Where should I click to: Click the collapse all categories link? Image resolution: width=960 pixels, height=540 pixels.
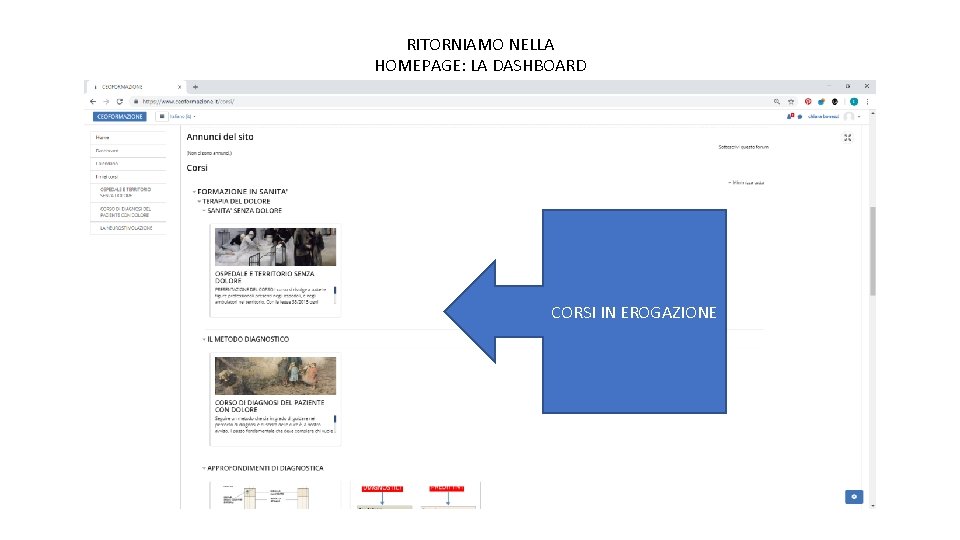(x=746, y=182)
